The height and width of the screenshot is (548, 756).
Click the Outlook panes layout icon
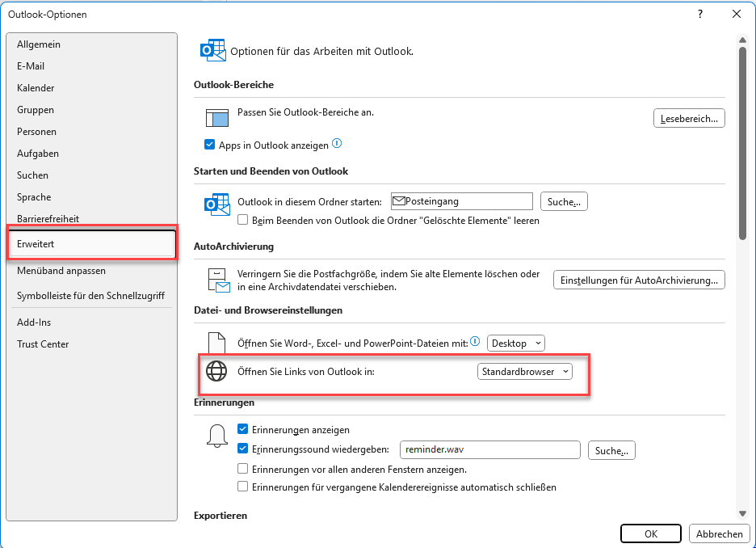pyautogui.click(x=216, y=116)
